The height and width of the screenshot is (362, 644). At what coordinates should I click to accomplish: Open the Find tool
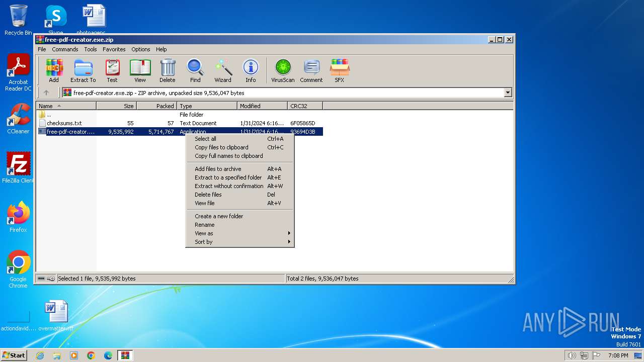[195, 70]
